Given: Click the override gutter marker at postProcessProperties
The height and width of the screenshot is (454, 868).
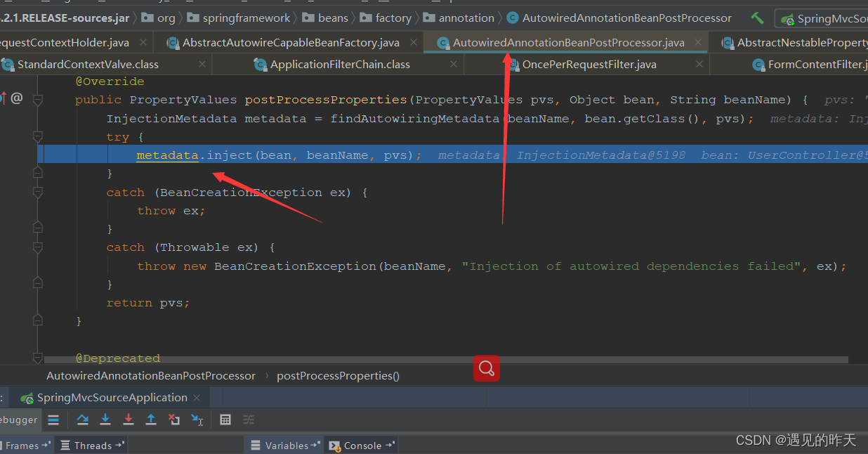Looking at the screenshot, I should coord(2,98).
